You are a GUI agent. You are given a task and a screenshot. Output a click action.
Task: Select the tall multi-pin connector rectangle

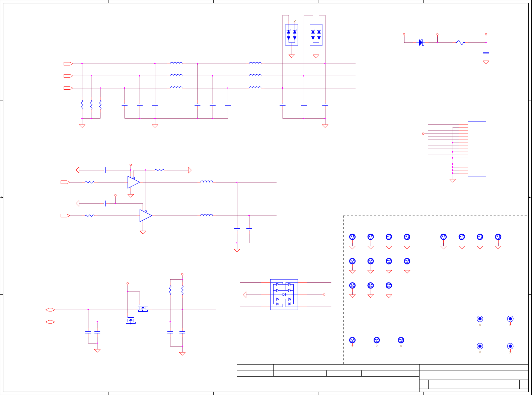click(477, 149)
